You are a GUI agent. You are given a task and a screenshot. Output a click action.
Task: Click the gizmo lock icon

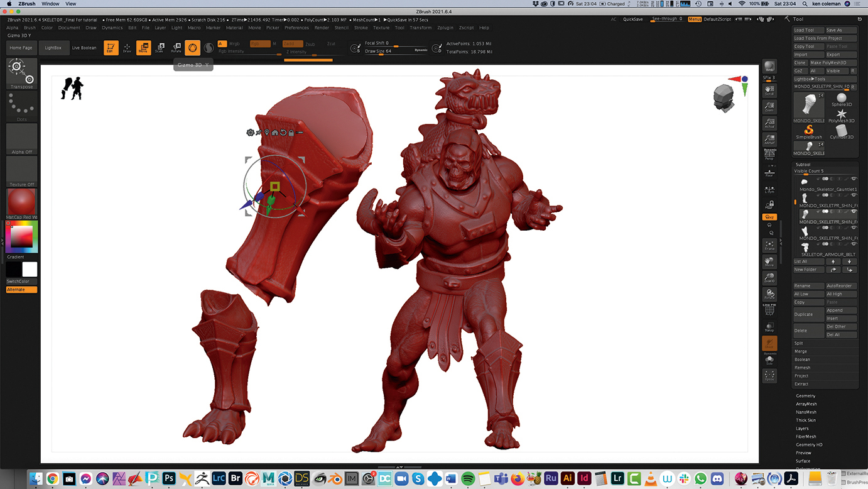tap(291, 133)
